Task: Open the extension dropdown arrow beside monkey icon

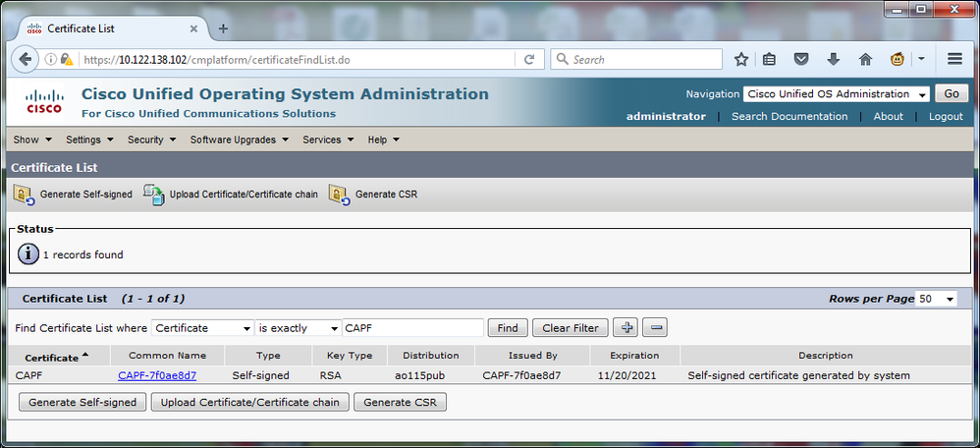Action: pos(921,60)
